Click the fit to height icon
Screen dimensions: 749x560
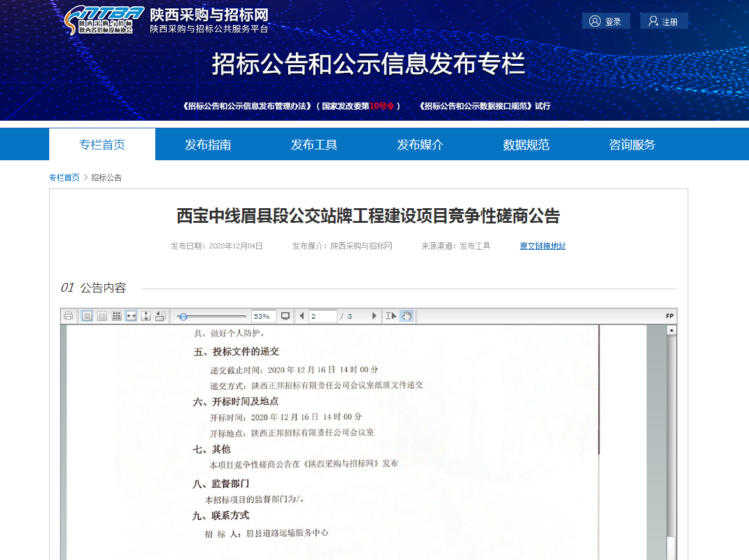point(146,316)
